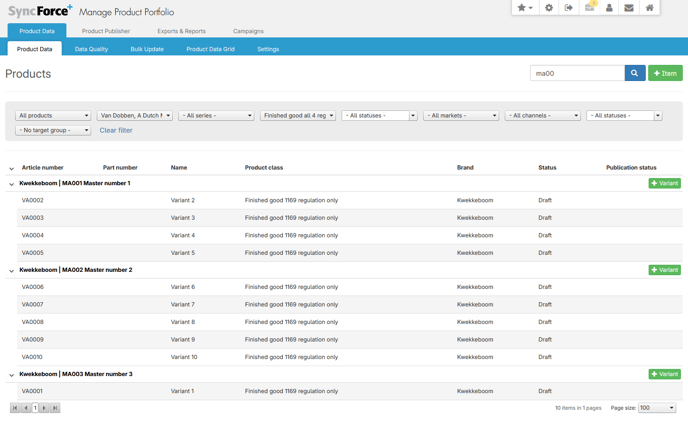The height and width of the screenshot is (422, 688).
Task: Select the Product Data sub-tab
Action: point(34,49)
